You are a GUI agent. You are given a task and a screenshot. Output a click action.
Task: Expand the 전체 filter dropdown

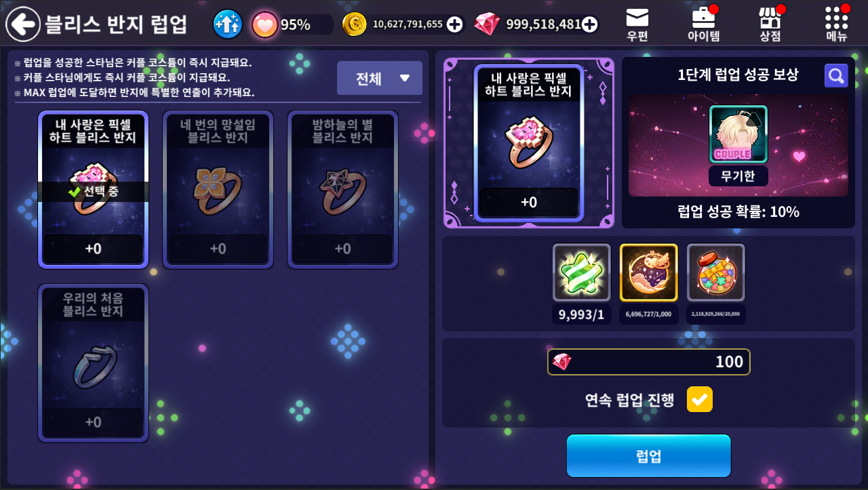(380, 78)
